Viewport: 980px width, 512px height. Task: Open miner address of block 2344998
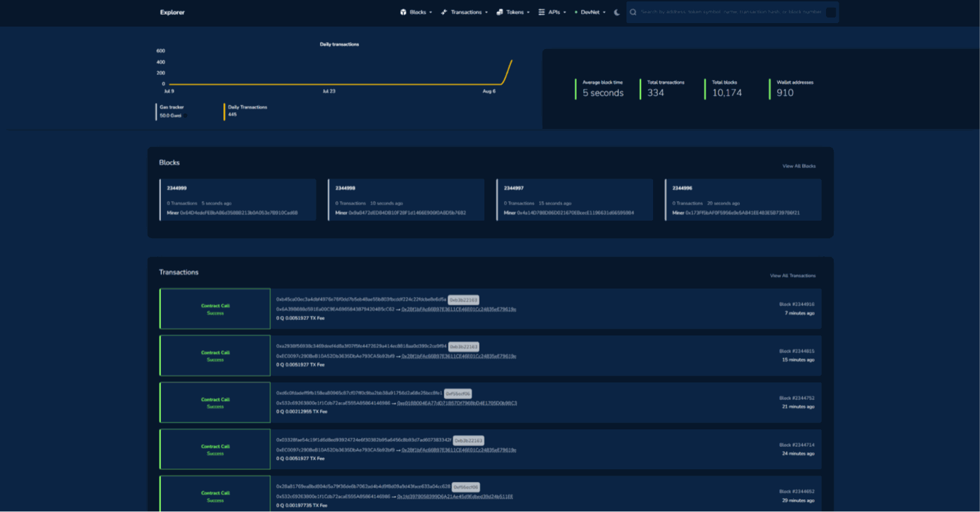click(407, 212)
